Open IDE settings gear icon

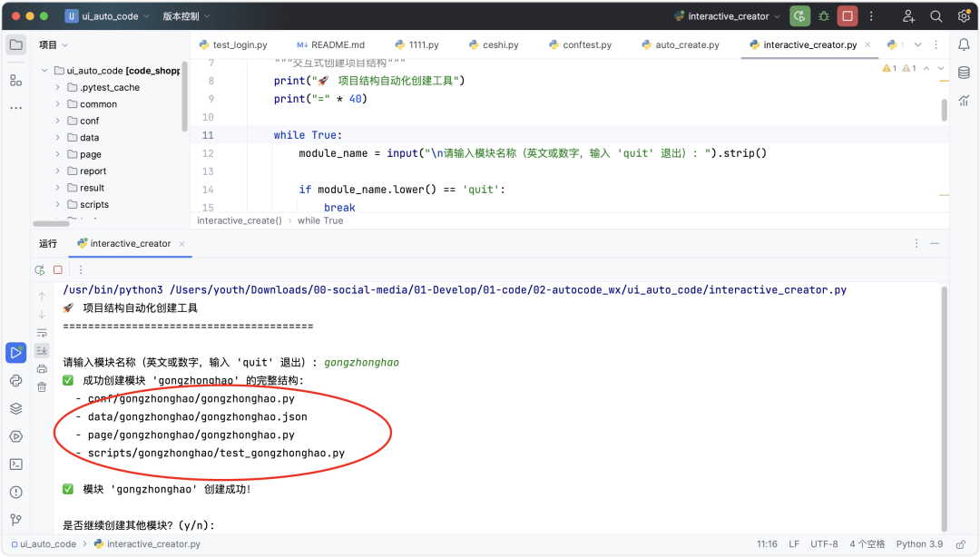(964, 16)
